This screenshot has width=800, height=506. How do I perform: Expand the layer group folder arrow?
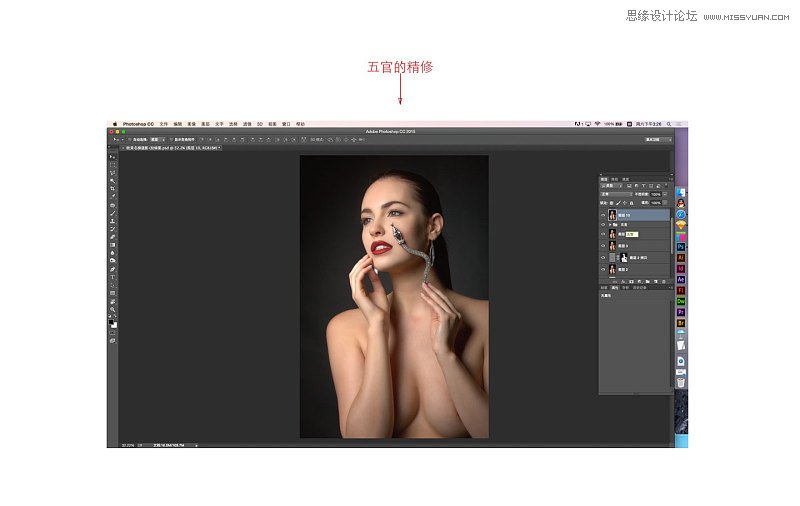point(609,225)
